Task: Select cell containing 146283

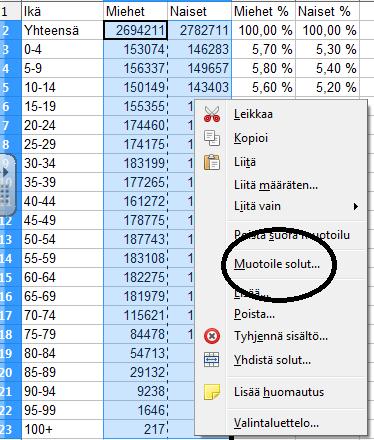Action: (x=199, y=50)
